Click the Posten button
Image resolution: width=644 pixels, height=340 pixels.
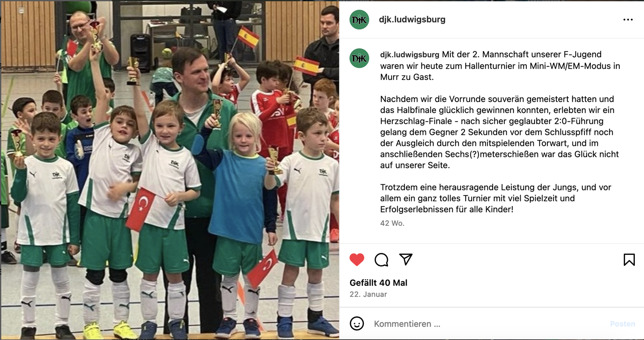click(x=623, y=324)
